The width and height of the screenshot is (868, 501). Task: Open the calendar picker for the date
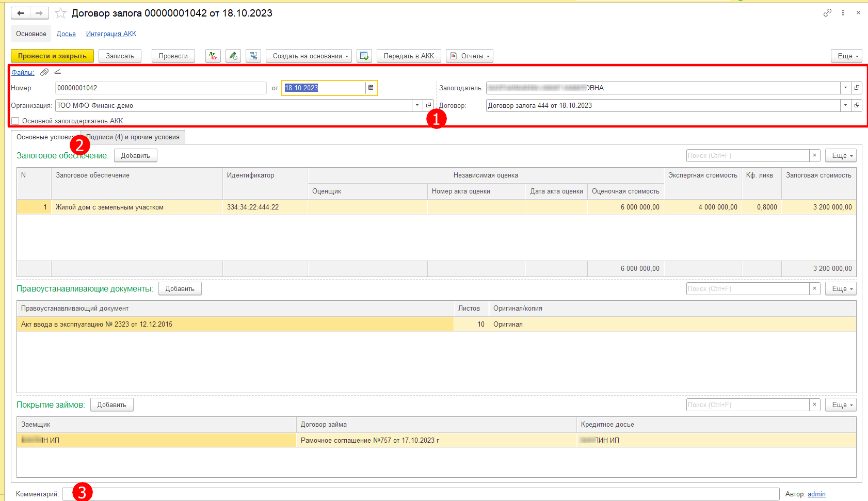(371, 88)
